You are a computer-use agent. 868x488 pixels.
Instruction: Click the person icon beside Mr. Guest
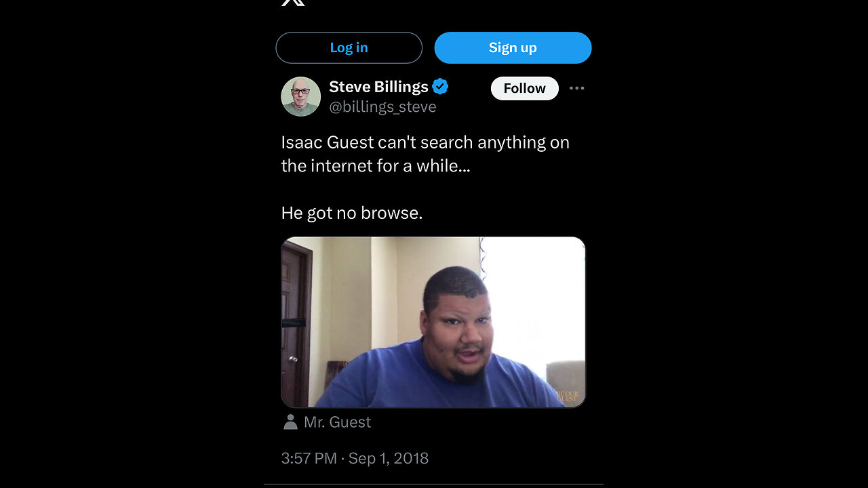pos(290,422)
